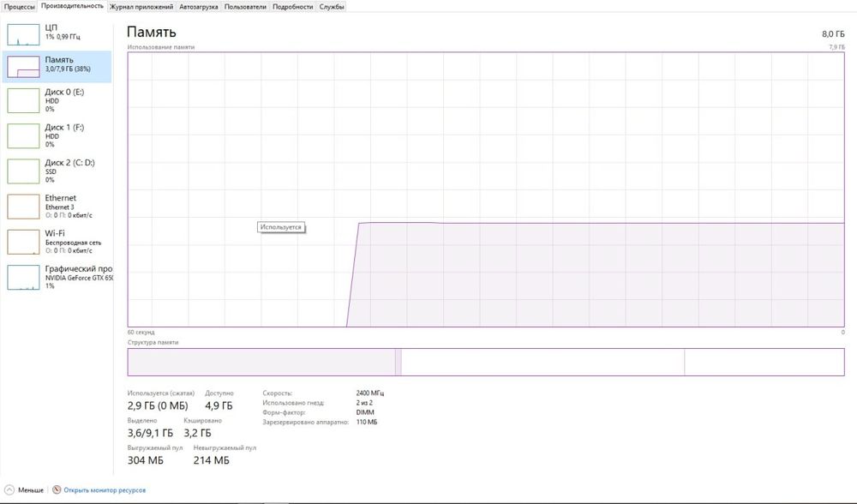Open the Подробности tab

tap(292, 7)
